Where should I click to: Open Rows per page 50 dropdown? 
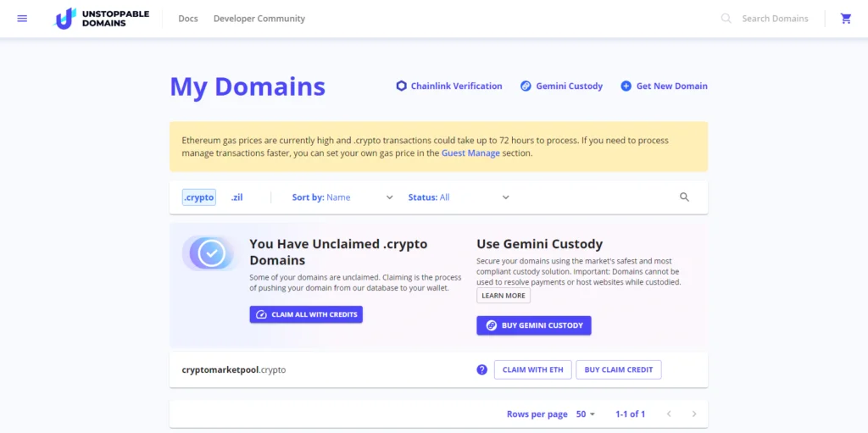[x=585, y=414]
